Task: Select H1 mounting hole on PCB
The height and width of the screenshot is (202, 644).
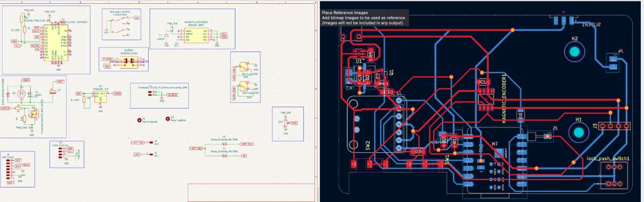Action: (579, 133)
